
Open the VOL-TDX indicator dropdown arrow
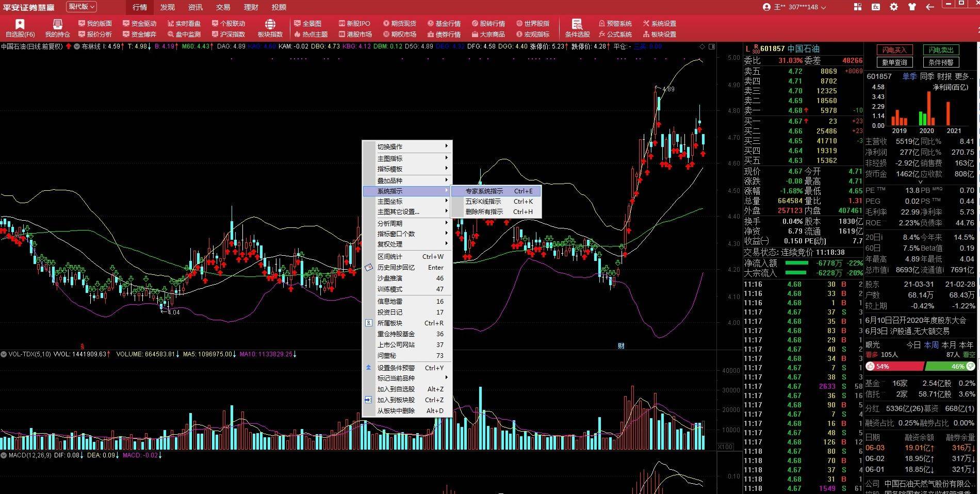pyautogui.click(x=4, y=354)
